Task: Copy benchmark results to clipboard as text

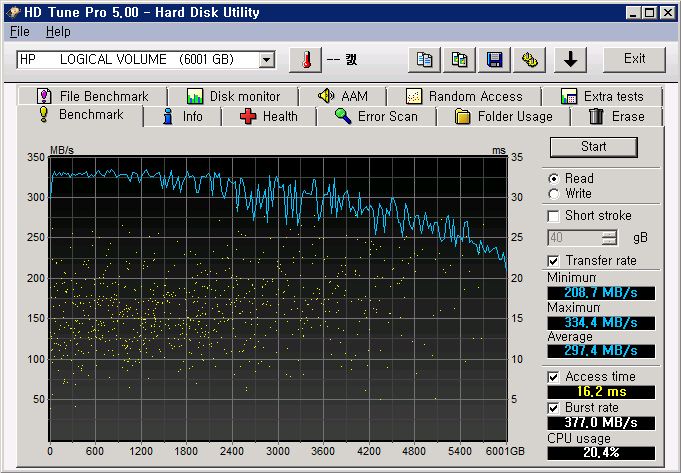Action: [x=424, y=60]
